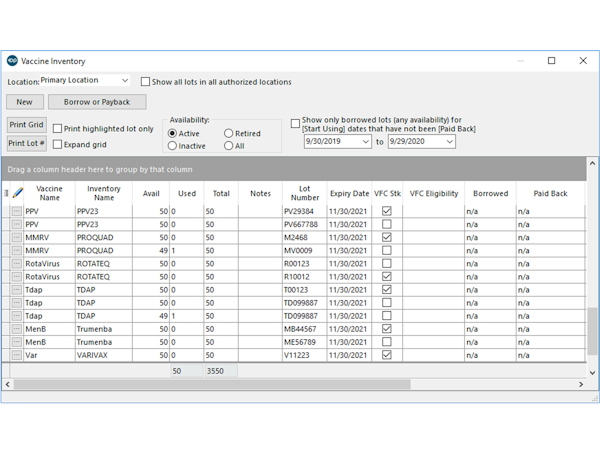This screenshot has height=450, width=600.
Task: Click the Borrow or Payback button
Action: 96,102
